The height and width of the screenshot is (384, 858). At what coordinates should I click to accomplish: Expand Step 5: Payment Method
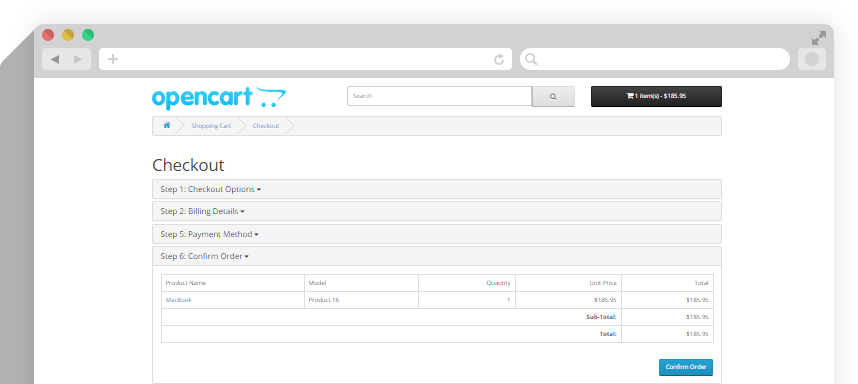210,234
